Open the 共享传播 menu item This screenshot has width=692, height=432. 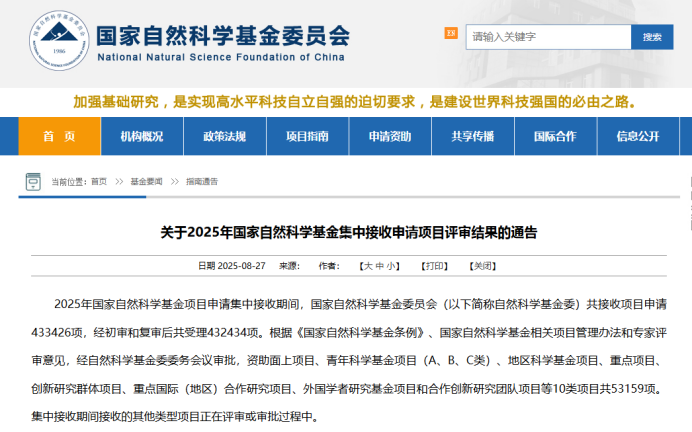[x=473, y=136]
